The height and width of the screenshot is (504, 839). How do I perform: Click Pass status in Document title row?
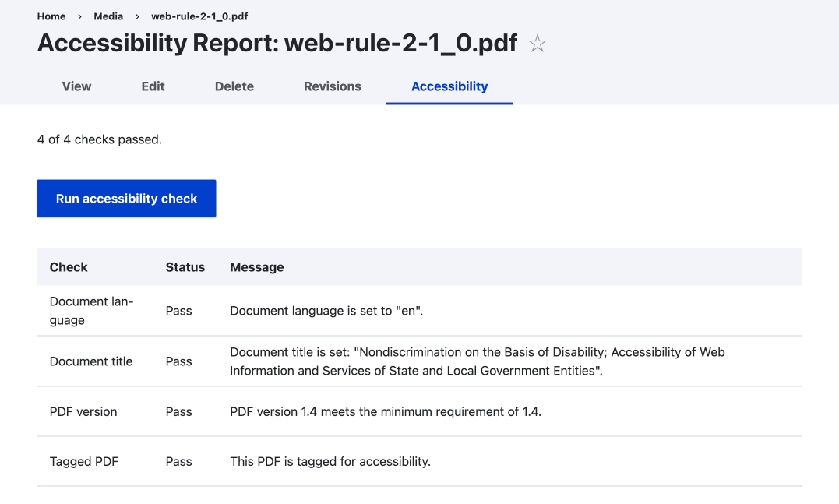[x=178, y=361]
